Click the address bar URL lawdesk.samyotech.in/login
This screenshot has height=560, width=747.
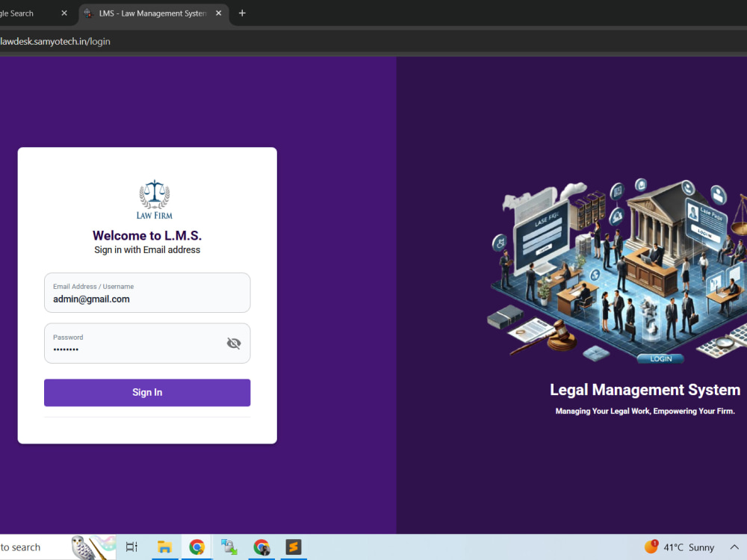tap(55, 41)
